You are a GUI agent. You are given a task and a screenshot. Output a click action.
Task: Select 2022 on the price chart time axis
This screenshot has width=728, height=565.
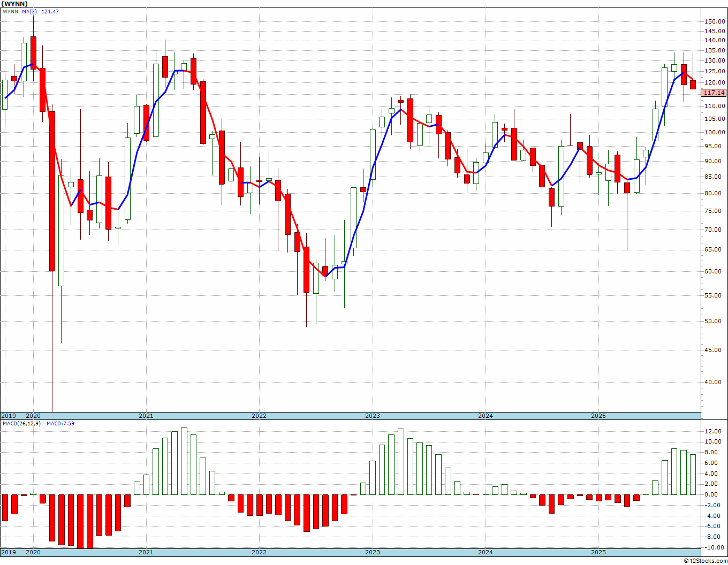click(259, 416)
